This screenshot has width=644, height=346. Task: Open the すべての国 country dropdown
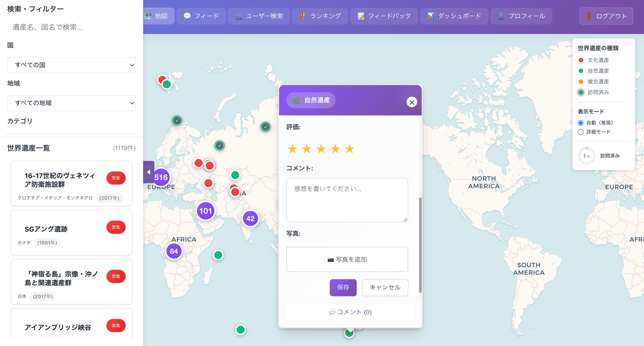[71, 65]
